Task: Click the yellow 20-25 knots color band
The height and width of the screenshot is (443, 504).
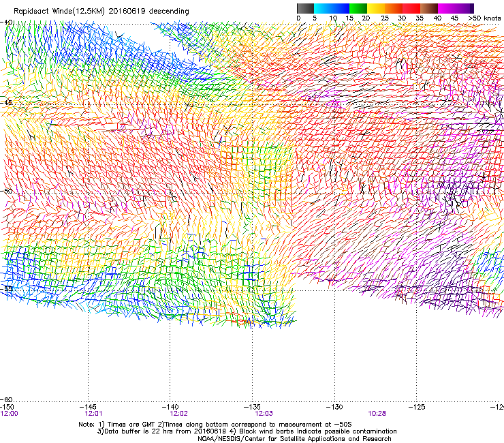Action: pyautogui.click(x=376, y=8)
